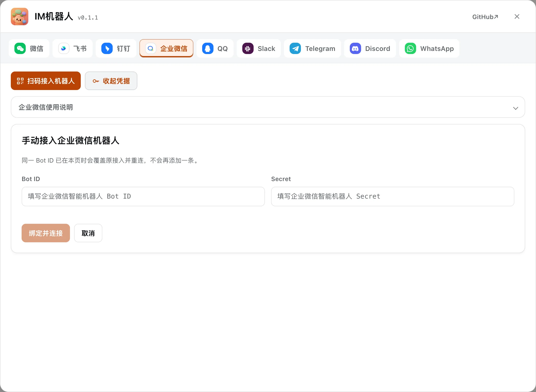Click the blue QQ penguin icon
The image size is (536, 392).
click(x=208, y=48)
